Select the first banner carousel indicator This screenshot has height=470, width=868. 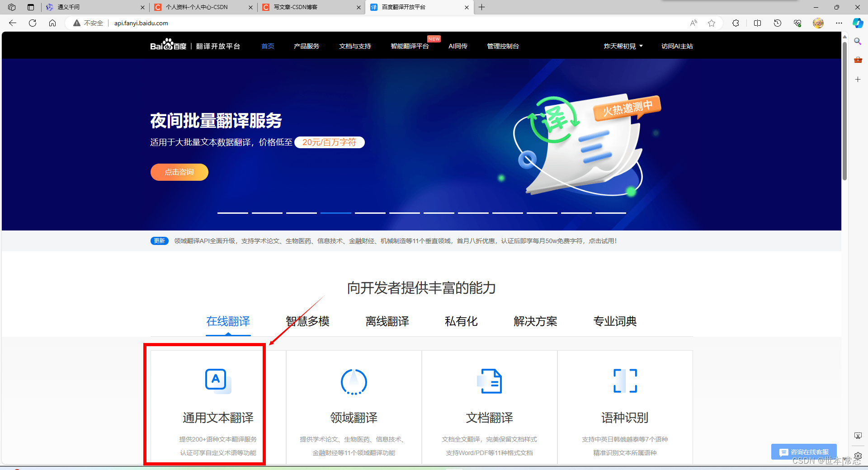233,212
